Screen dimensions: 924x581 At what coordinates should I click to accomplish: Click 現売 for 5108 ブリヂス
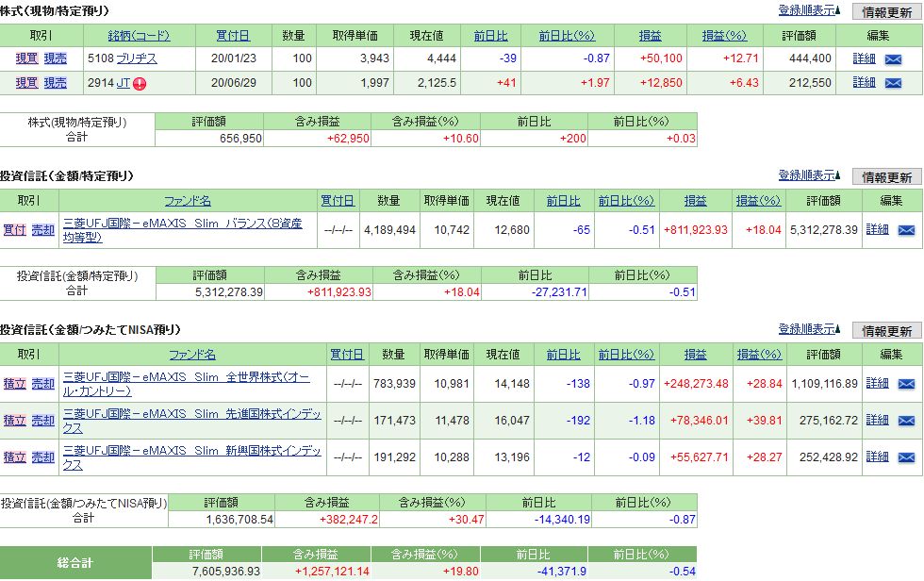[56, 58]
